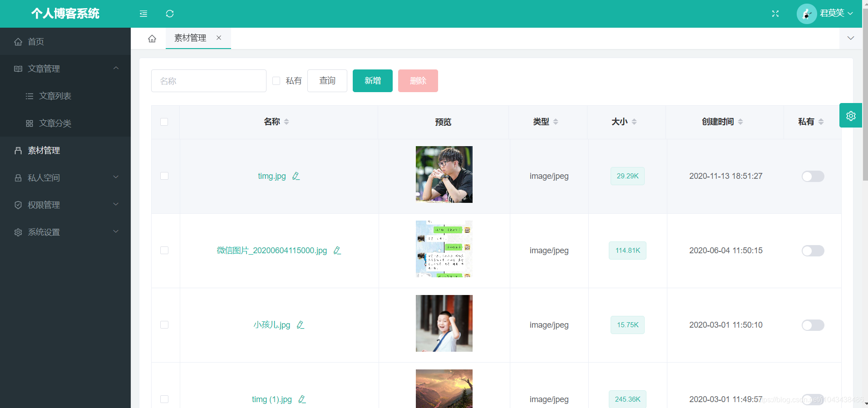
Task: Toggle private switch for 小孩儿.jpg
Action: click(x=813, y=325)
